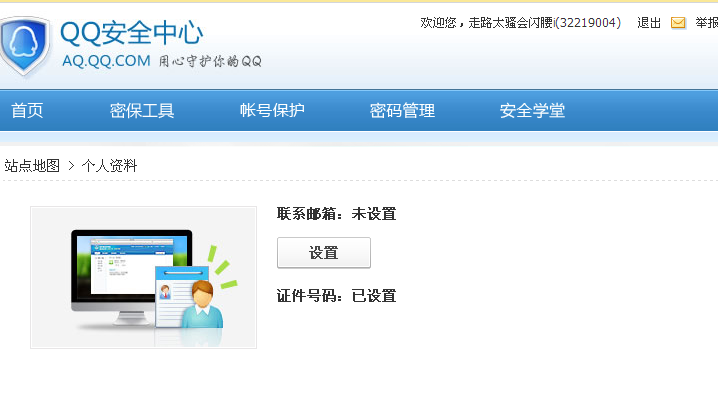Go to 密码管理 section
This screenshot has height=417, width=718.
point(402,110)
